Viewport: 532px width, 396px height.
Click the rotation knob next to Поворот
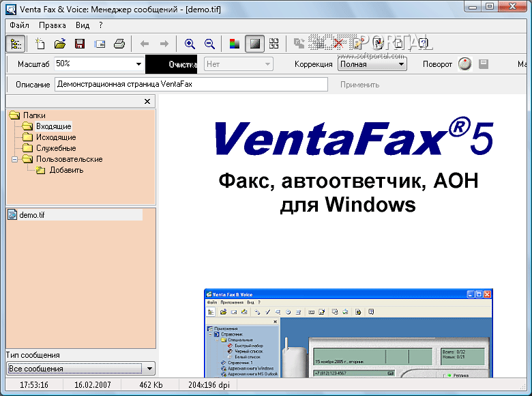pos(464,64)
